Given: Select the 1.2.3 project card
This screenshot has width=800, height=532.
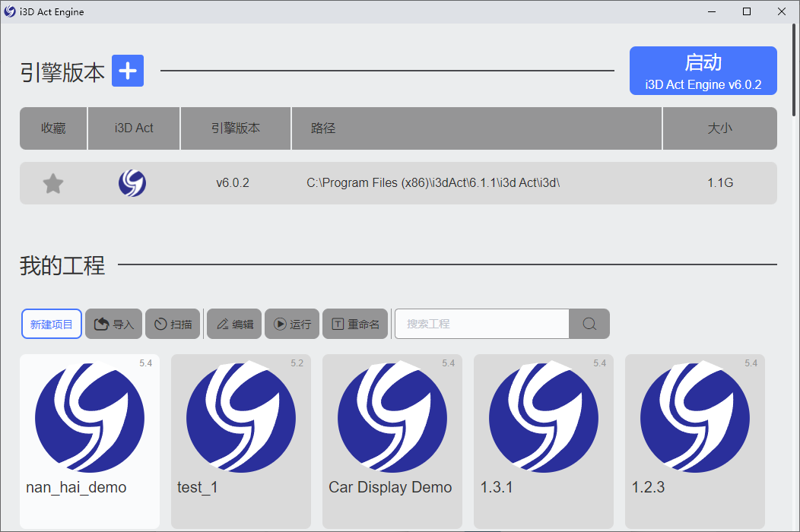Looking at the screenshot, I should coord(695,442).
